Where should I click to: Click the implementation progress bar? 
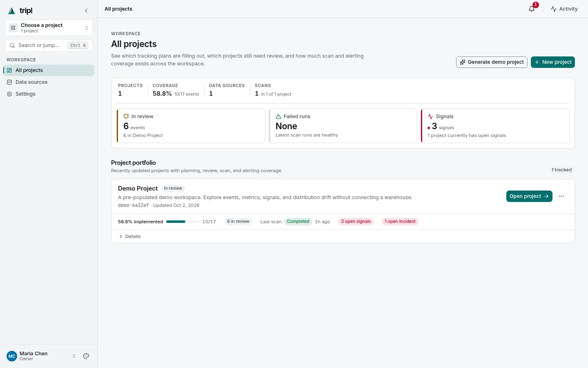[x=182, y=222]
